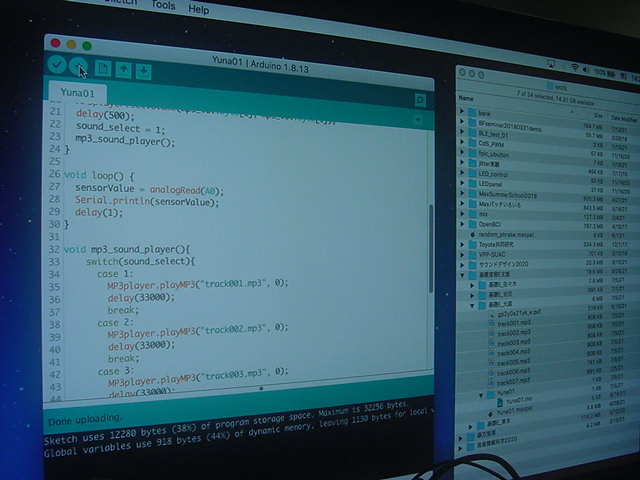
Task: Expand the bank folder disclosure triangle
Action: click(462, 111)
